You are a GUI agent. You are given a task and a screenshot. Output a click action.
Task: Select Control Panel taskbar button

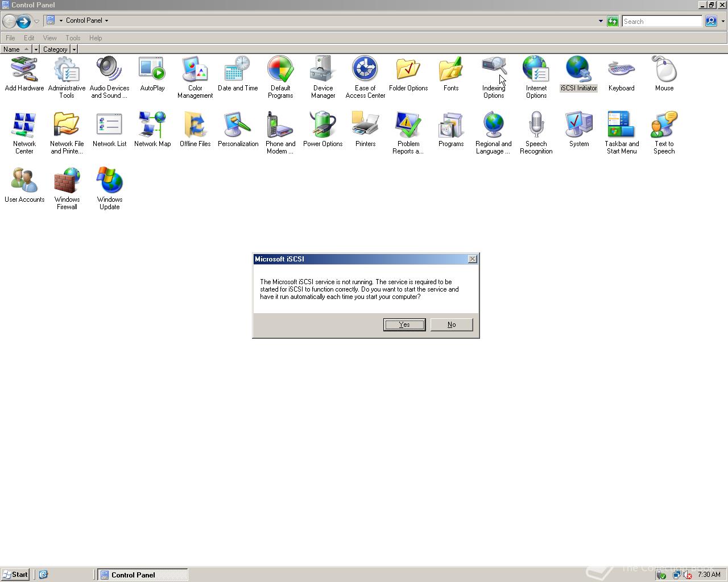(x=142, y=575)
